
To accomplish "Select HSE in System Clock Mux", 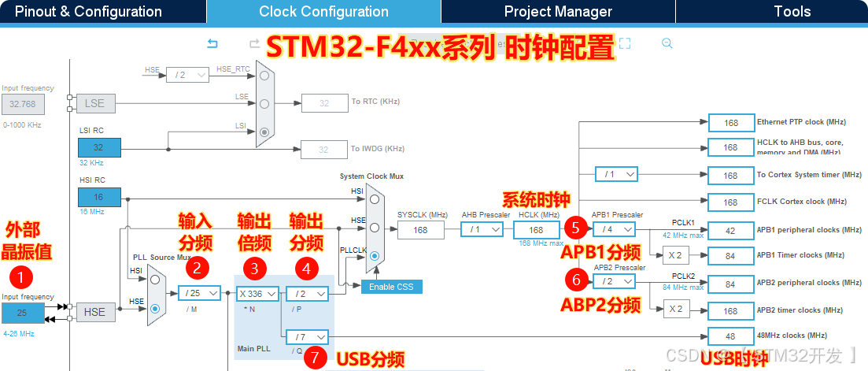I will click(x=375, y=228).
